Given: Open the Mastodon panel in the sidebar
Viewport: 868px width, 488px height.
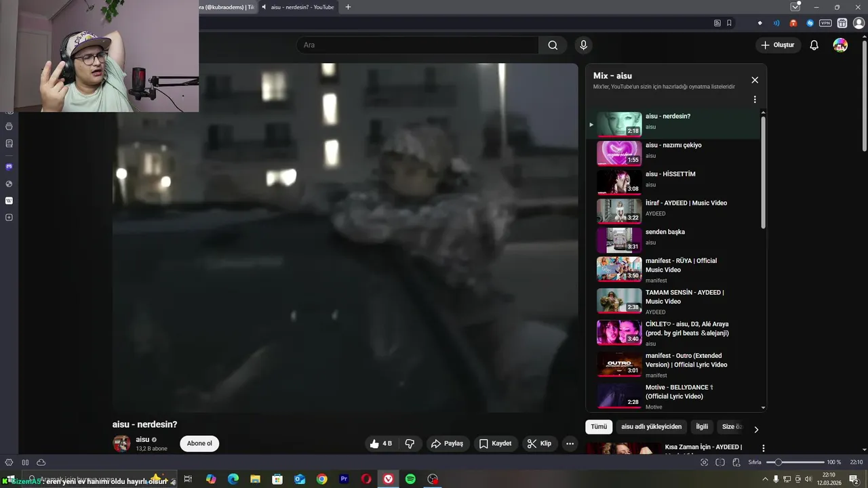Looking at the screenshot, I should [9, 167].
